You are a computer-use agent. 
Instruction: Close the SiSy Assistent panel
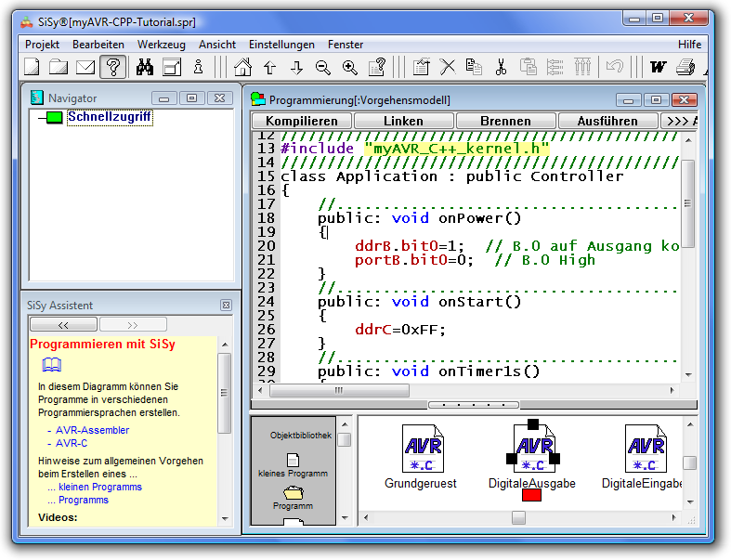click(226, 305)
